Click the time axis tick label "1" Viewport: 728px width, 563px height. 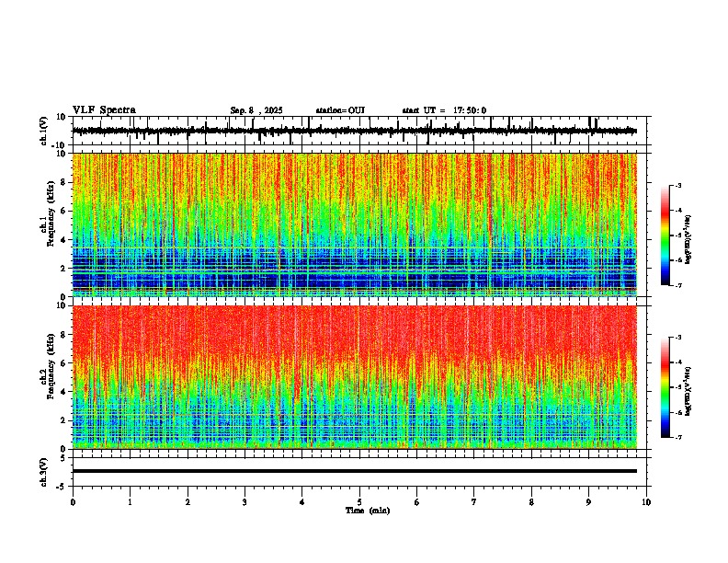(x=130, y=502)
